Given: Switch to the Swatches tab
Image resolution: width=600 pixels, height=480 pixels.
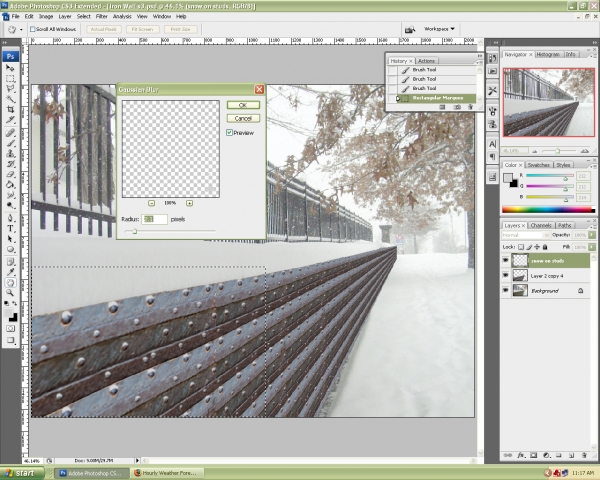Looking at the screenshot, I should [x=538, y=165].
